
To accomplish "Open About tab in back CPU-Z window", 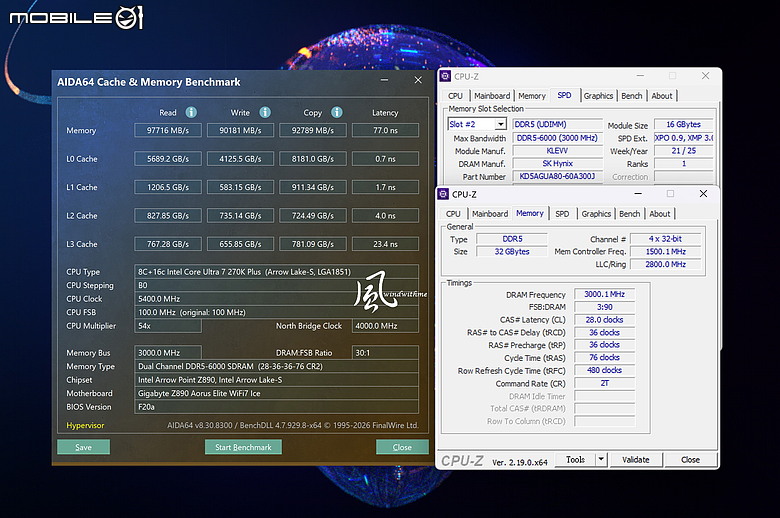I will [662, 96].
